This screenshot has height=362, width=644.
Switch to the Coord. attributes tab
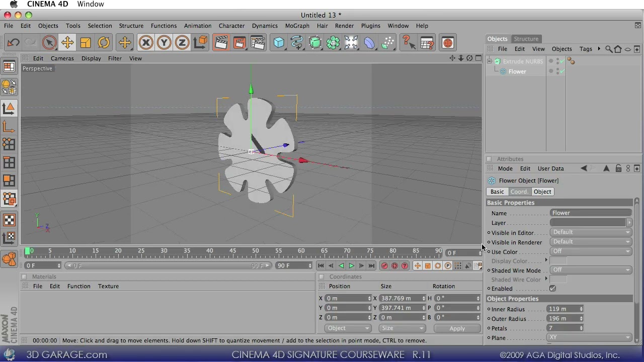[519, 192]
